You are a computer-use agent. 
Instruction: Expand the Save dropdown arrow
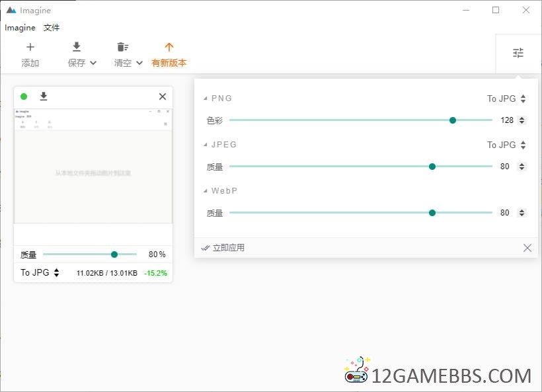(x=93, y=63)
